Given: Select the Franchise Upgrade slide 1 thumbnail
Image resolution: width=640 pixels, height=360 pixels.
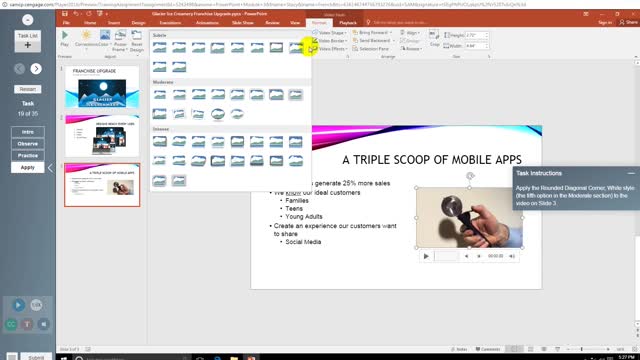Looking at the screenshot, I should coord(102,87).
